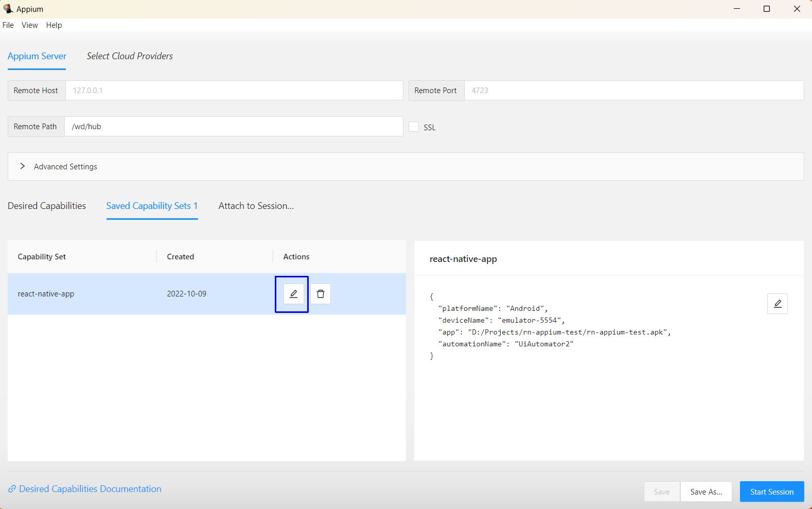Image resolution: width=812 pixels, height=509 pixels.
Task: Open Desired Capabilities Documentation link
Action: 90,489
